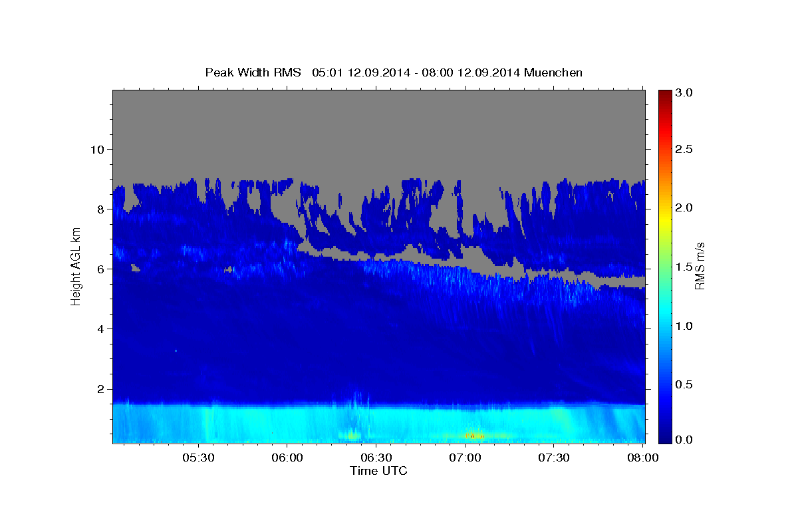Click the colorbar value 2.5

coord(684,149)
